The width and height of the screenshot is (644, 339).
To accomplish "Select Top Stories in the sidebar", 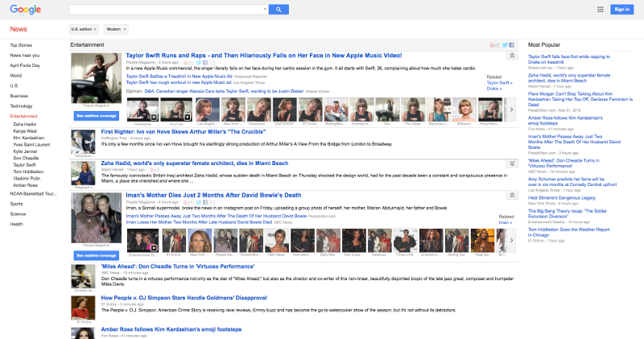I will point(21,45).
